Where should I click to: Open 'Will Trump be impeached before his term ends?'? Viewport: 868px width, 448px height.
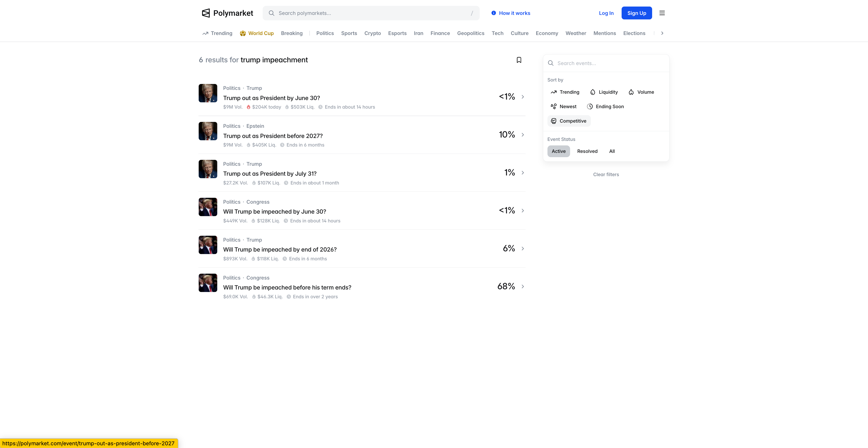click(287, 287)
